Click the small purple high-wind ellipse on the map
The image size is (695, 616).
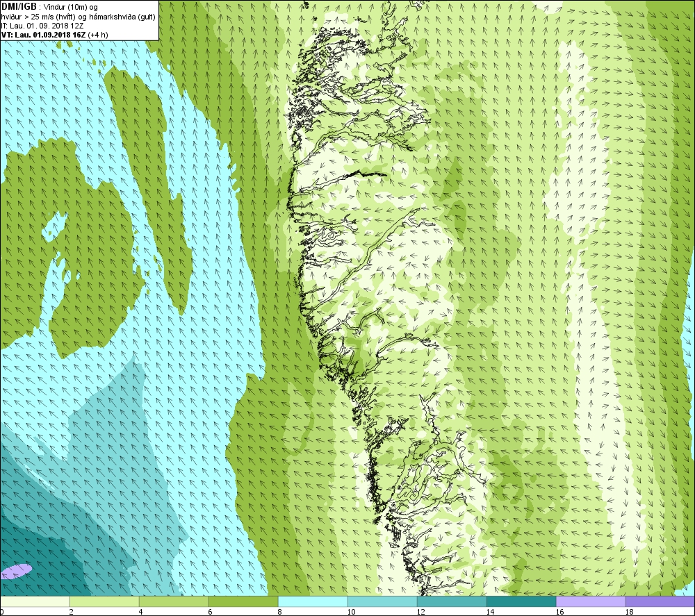tap(17, 572)
